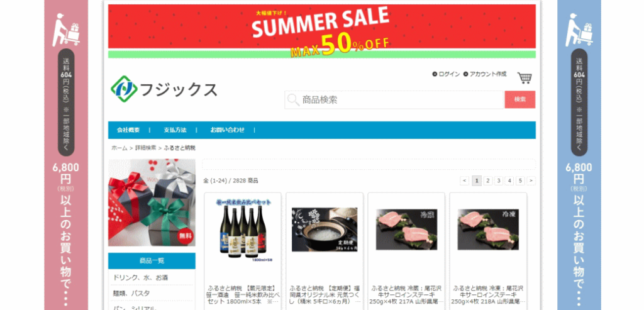Screen dimensions: 644x310
Task: Click the magnifier icon in search box
Action: [293, 100]
